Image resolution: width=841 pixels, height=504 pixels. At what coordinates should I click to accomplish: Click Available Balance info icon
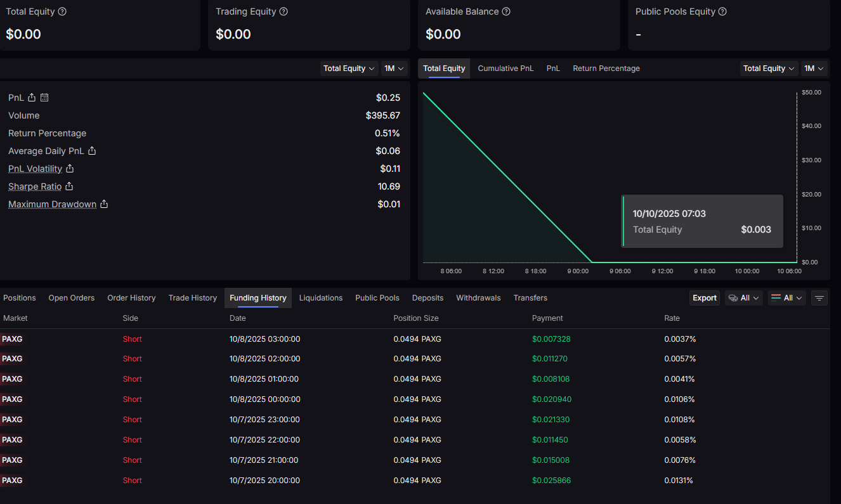[x=506, y=11]
